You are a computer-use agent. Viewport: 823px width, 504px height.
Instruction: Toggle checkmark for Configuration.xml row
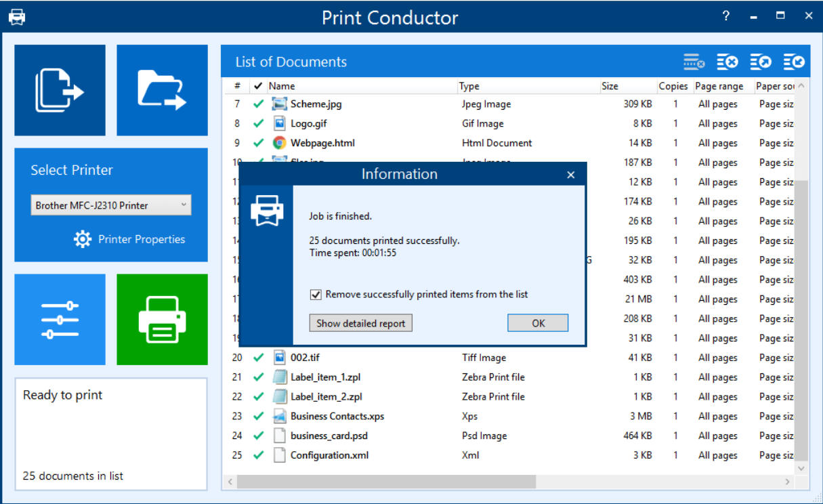258,455
